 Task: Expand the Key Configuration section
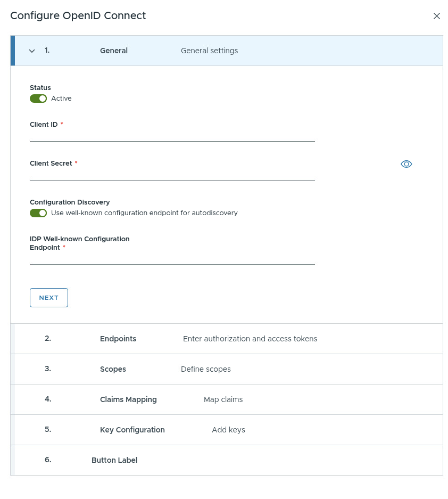point(132,430)
